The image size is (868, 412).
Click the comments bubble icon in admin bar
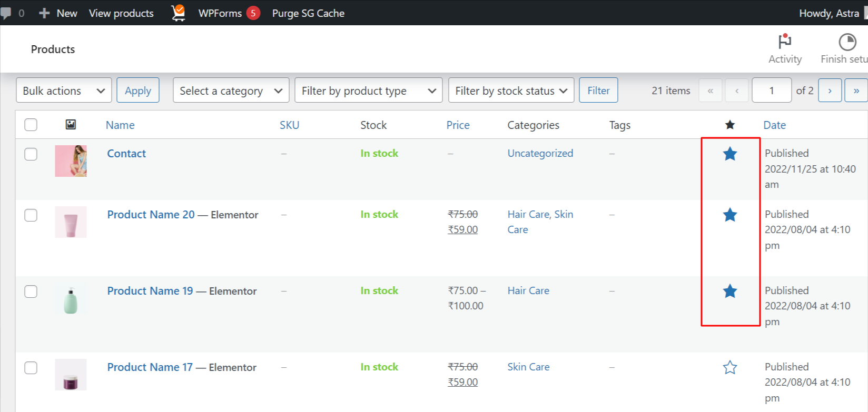pos(6,13)
